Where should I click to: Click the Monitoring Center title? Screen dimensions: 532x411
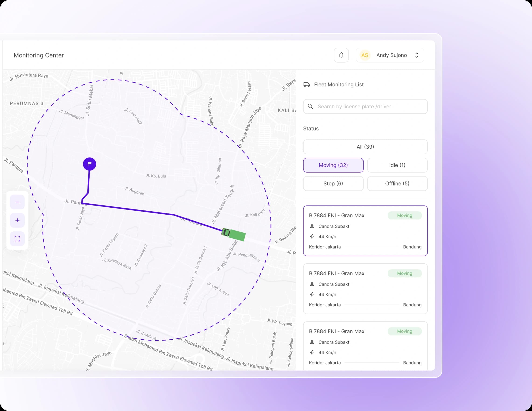coord(39,55)
